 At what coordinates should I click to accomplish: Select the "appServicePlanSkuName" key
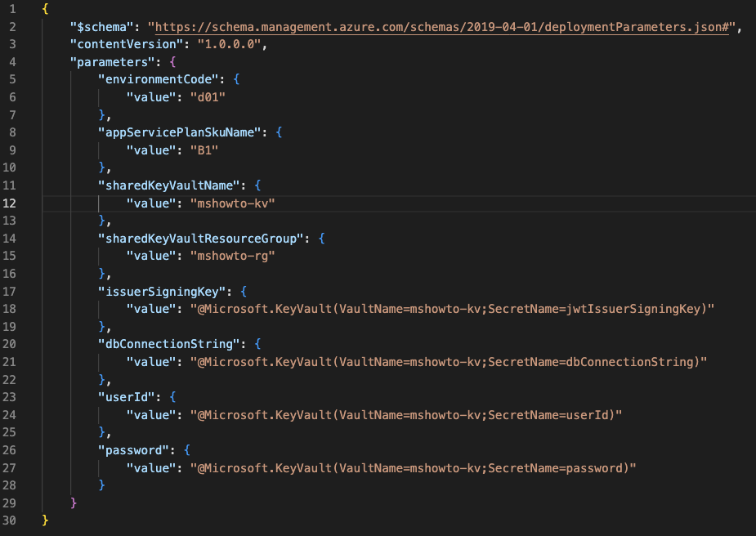coord(180,132)
